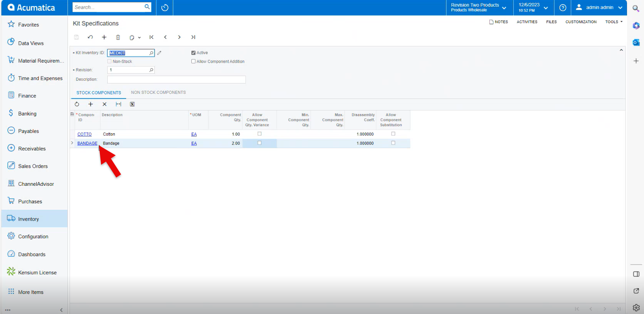Check Component Substitution for COTTO row
644x314 pixels.
click(x=393, y=134)
